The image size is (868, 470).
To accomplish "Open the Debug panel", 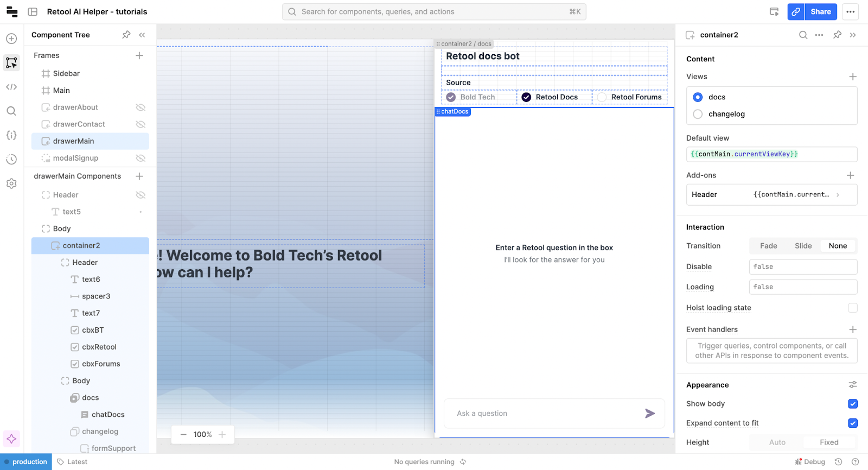I will pyautogui.click(x=810, y=462).
